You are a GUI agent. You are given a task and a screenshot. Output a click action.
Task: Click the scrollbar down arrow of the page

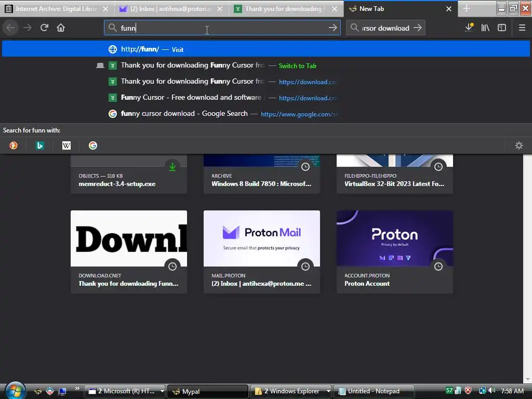(528, 379)
